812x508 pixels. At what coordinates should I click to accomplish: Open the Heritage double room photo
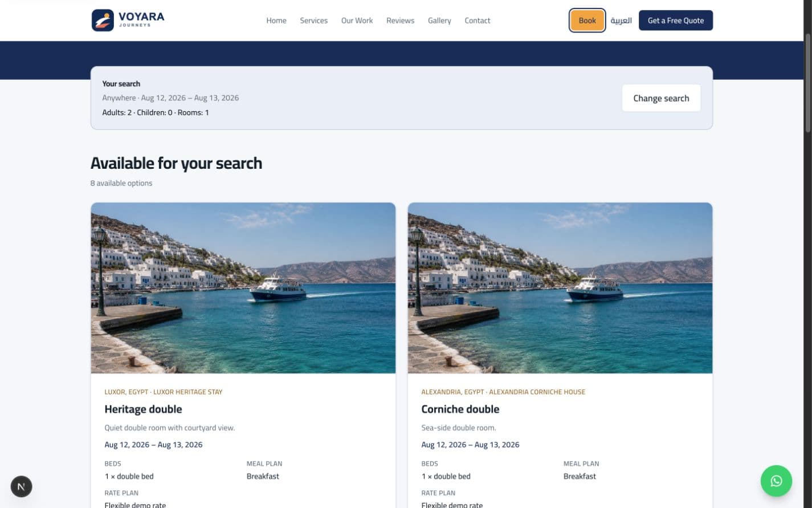[x=243, y=288]
